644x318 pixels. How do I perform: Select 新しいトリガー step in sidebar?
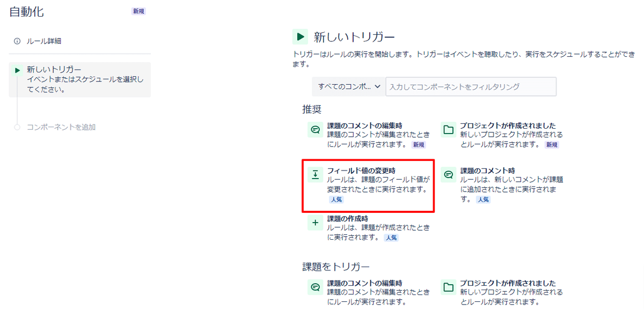coord(79,80)
